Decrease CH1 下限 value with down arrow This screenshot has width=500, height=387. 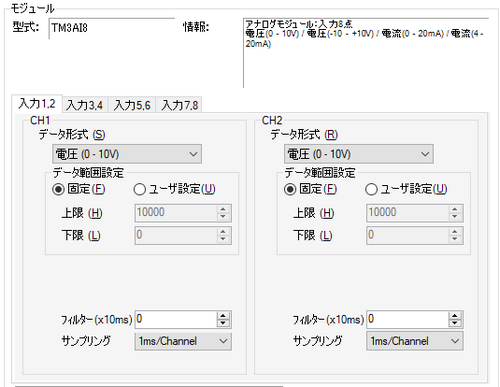click(223, 239)
